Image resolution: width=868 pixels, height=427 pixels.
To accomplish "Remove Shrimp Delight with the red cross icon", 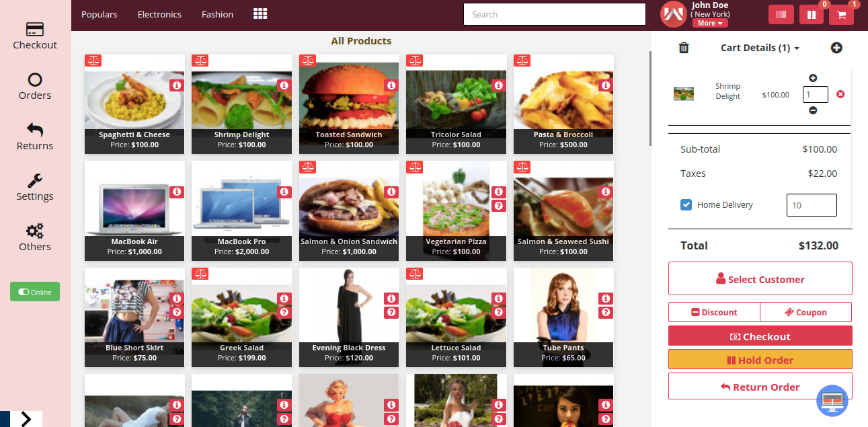I will pyautogui.click(x=840, y=94).
